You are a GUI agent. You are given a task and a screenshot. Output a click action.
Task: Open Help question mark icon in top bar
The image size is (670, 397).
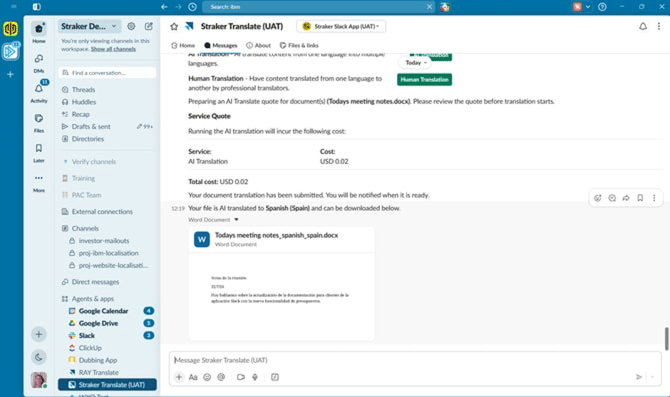coord(602,7)
